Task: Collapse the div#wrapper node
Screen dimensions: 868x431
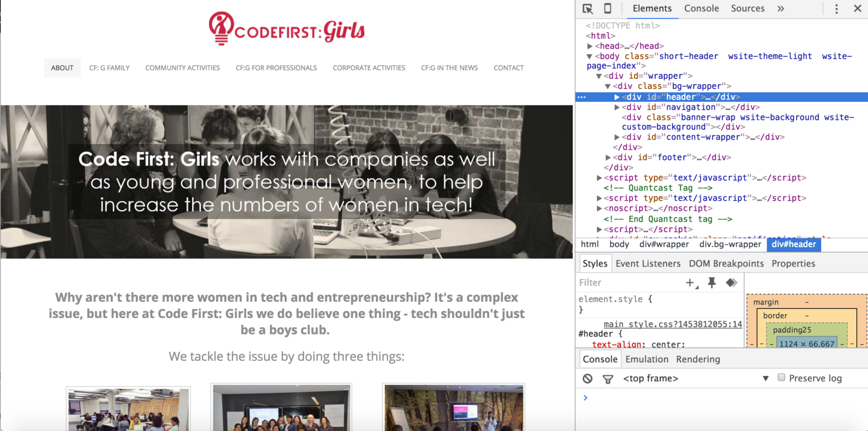Action: pyautogui.click(x=599, y=77)
